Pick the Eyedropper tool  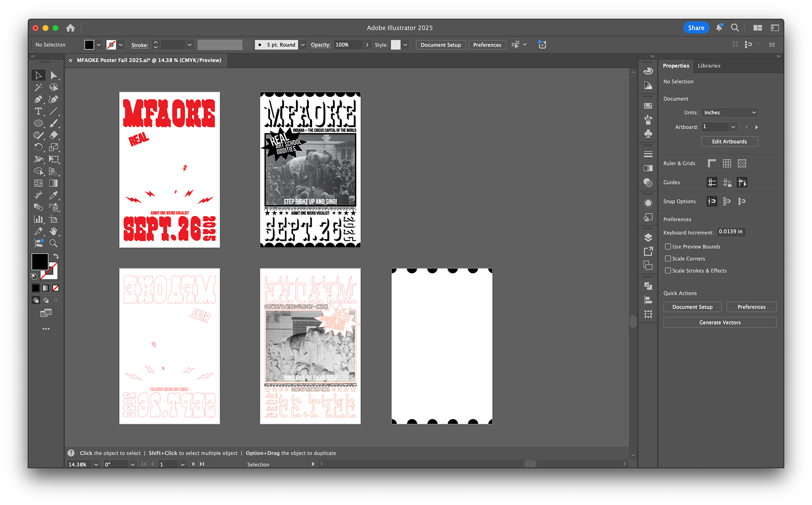[53, 195]
